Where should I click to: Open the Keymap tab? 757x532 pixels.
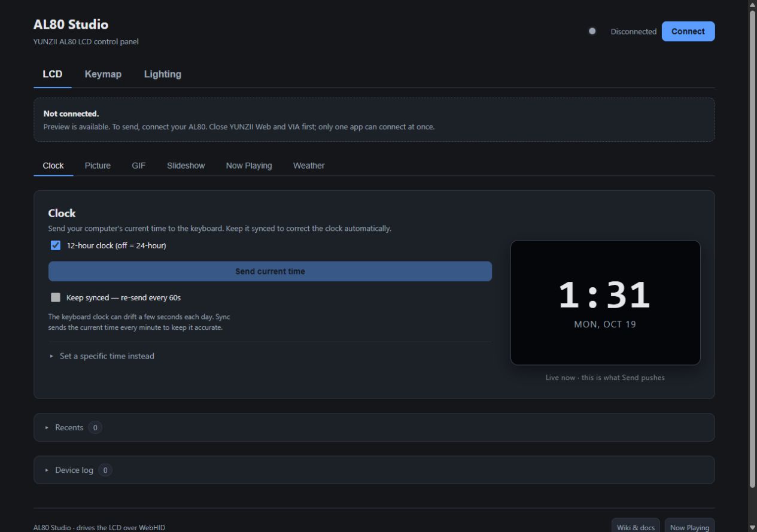pyautogui.click(x=103, y=74)
